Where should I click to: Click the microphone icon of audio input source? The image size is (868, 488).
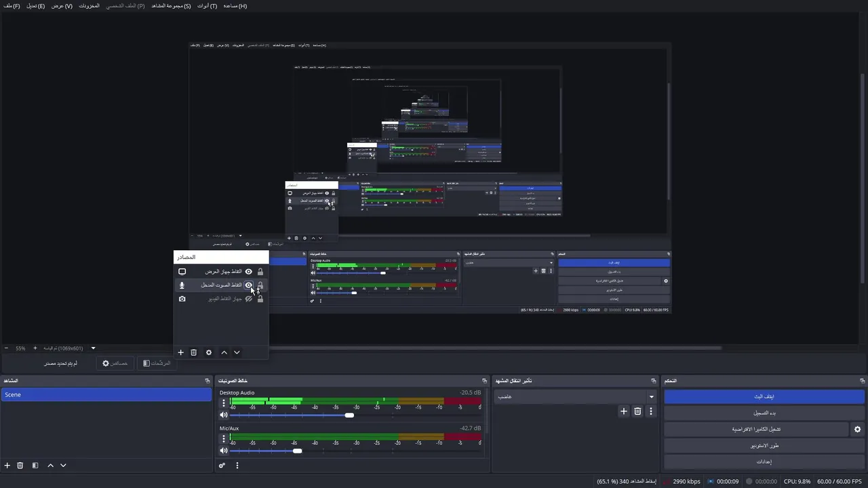tap(182, 285)
